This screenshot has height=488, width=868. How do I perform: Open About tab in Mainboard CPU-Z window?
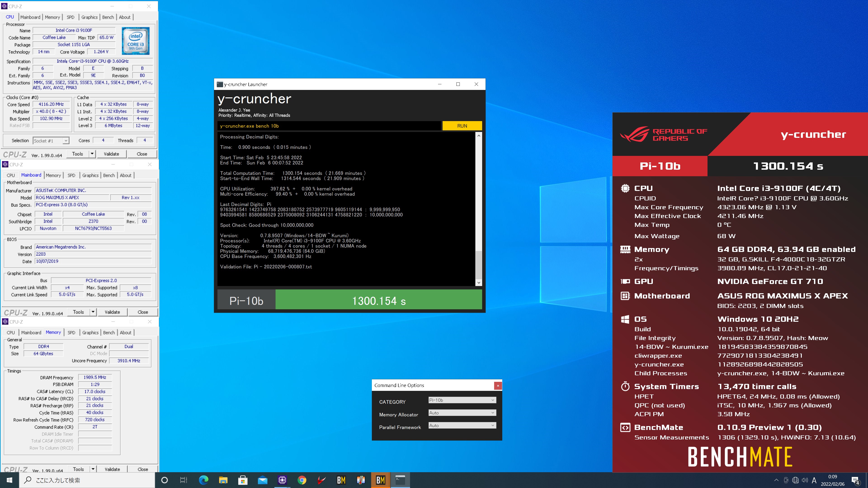(125, 175)
